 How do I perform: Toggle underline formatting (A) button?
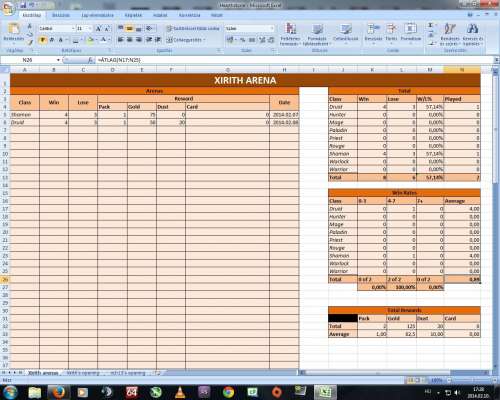pyautogui.click(x=60, y=40)
